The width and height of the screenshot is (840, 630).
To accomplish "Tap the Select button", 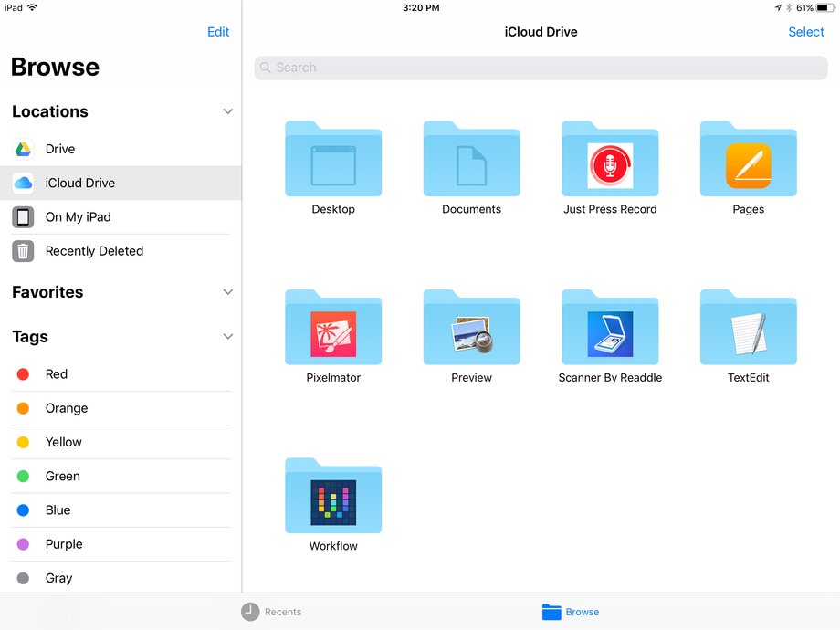I will [805, 32].
